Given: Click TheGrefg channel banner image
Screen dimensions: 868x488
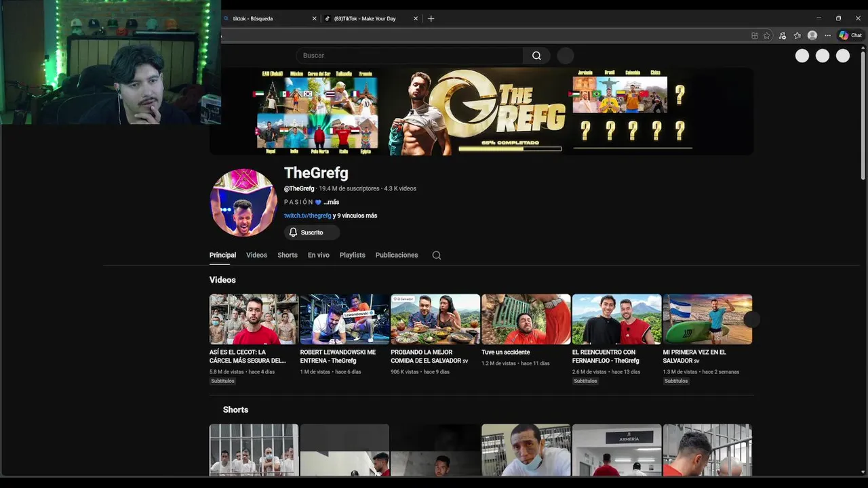Looking at the screenshot, I should point(481,111).
